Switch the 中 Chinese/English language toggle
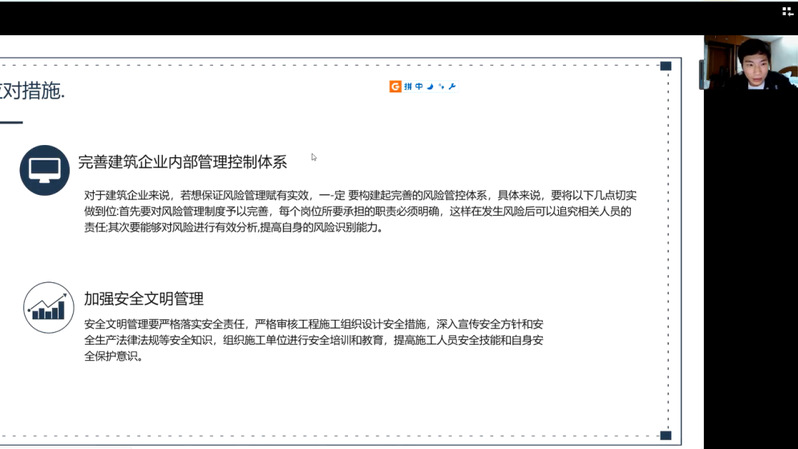The height and width of the screenshot is (449, 798). pos(419,87)
